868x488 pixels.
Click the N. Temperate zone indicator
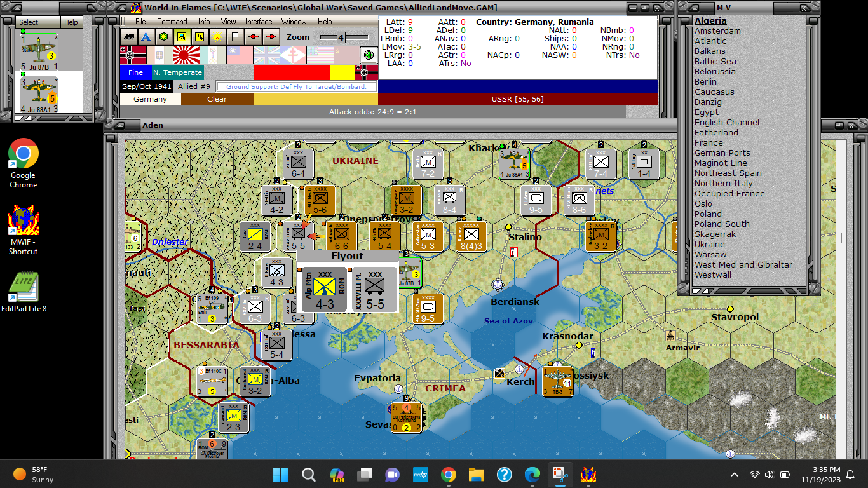pyautogui.click(x=177, y=72)
